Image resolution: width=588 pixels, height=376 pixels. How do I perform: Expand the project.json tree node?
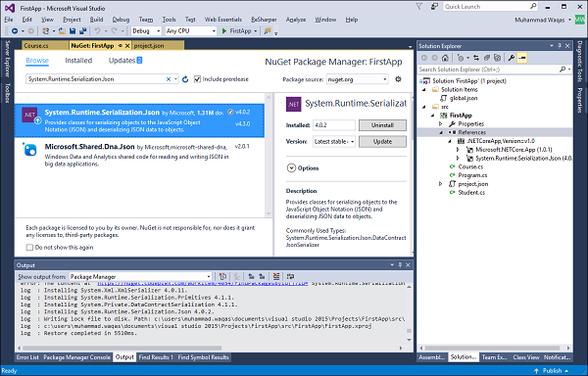(441, 184)
